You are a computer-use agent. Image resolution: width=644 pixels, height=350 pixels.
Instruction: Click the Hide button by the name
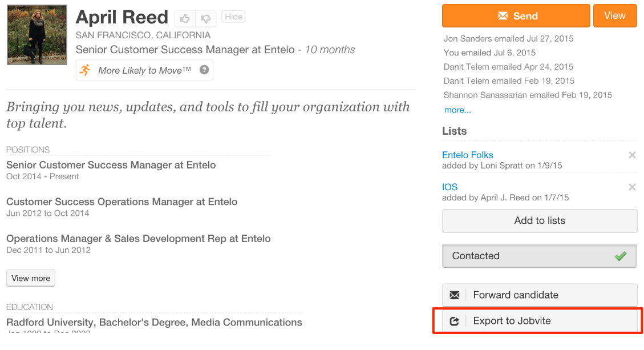point(233,17)
